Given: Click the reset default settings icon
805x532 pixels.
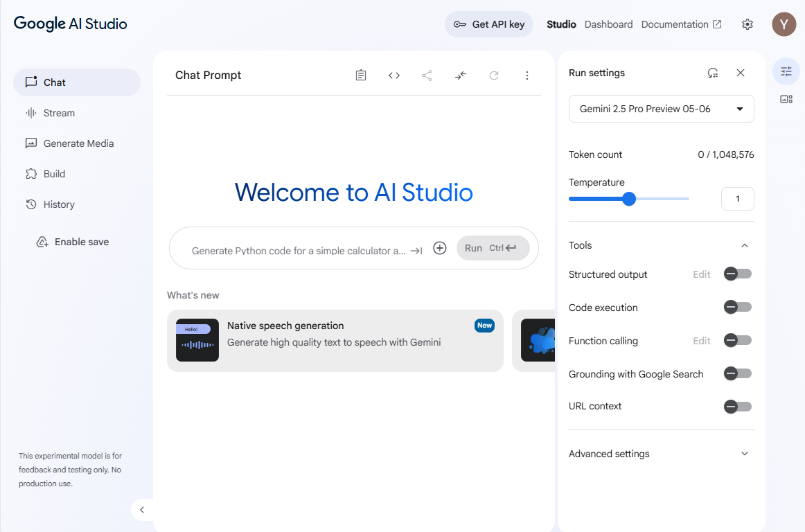Looking at the screenshot, I should coord(713,73).
